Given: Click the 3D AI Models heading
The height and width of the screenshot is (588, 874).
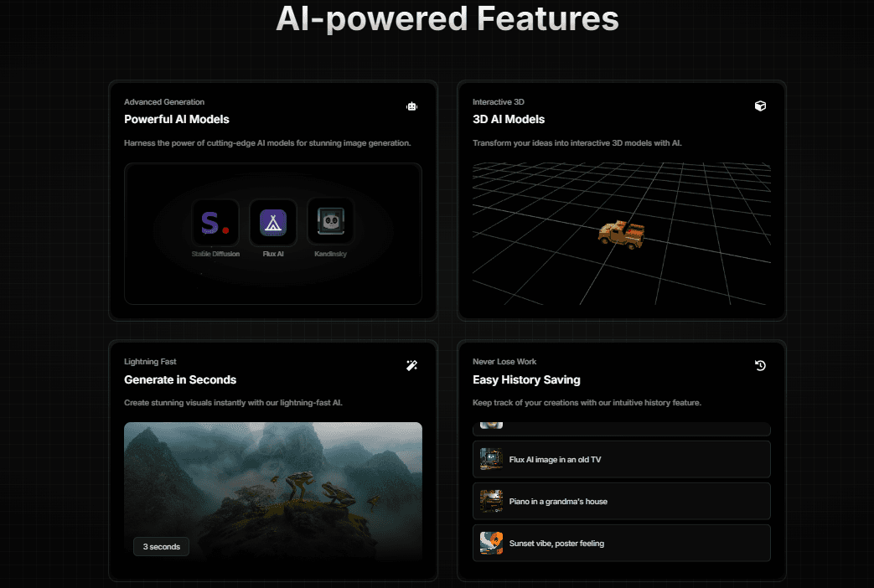Looking at the screenshot, I should [509, 119].
